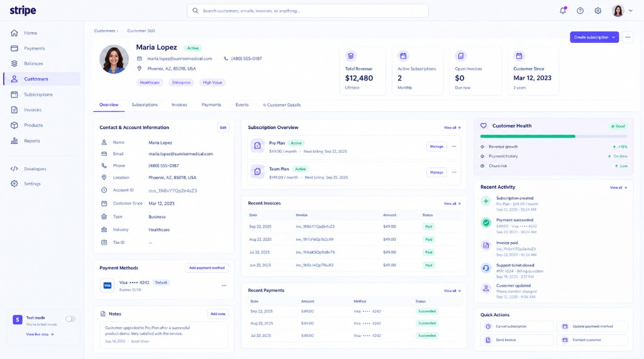Click the phone icon beside (480) 555-0187 in header
The width and height of the screenshot is (644, 359).
point(226,58)
